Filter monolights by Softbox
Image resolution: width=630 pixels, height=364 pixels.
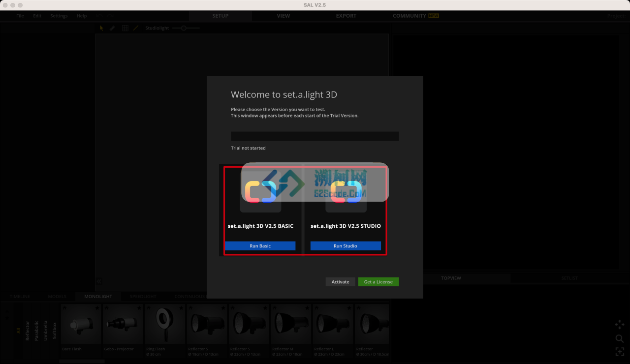pyautogui.click(x=55, y=331)
